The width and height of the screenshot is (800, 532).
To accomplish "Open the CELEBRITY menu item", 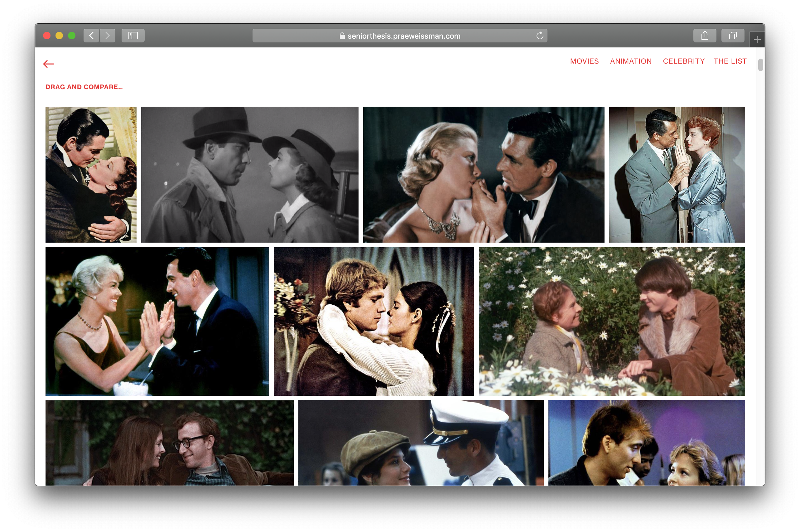I will 683,61.
